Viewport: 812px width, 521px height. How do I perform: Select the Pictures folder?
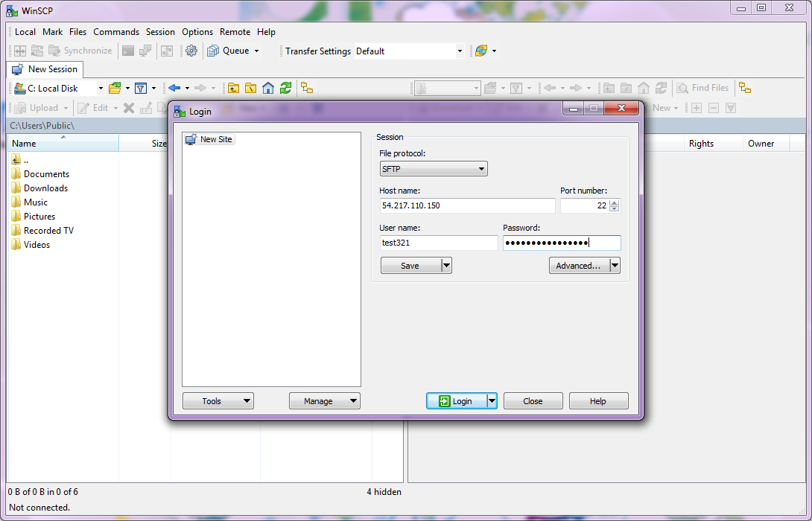(x=33, y=217)
